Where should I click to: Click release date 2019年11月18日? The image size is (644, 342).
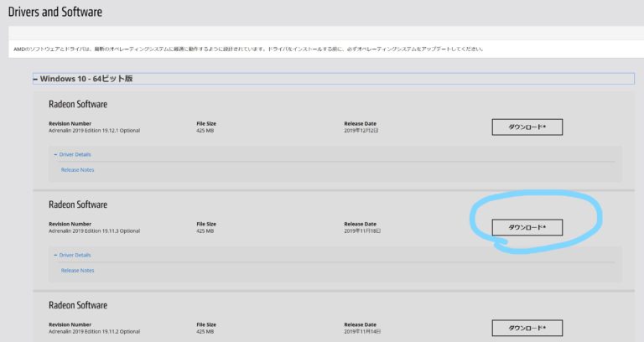pyautogui.click(x=362, y=231)
